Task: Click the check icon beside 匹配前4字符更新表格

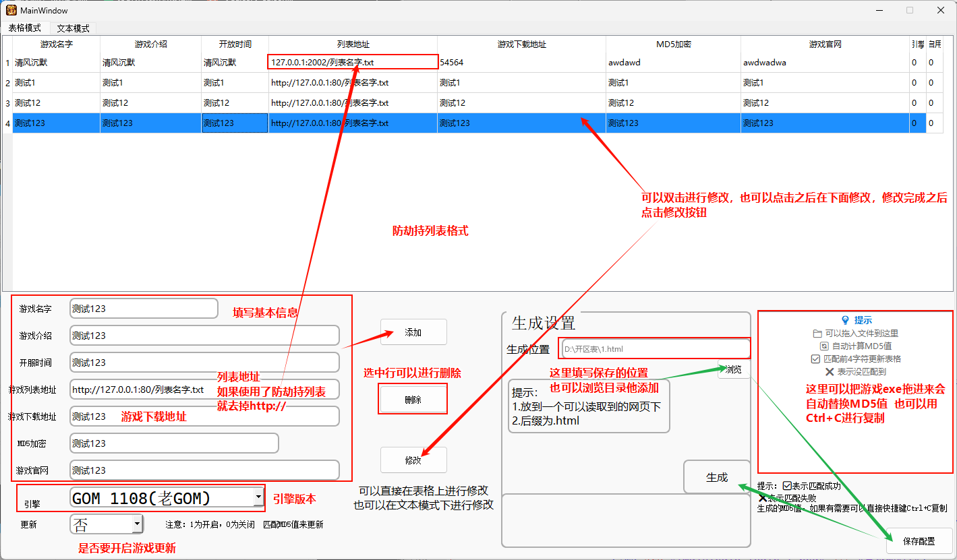Action: (816, 359)
